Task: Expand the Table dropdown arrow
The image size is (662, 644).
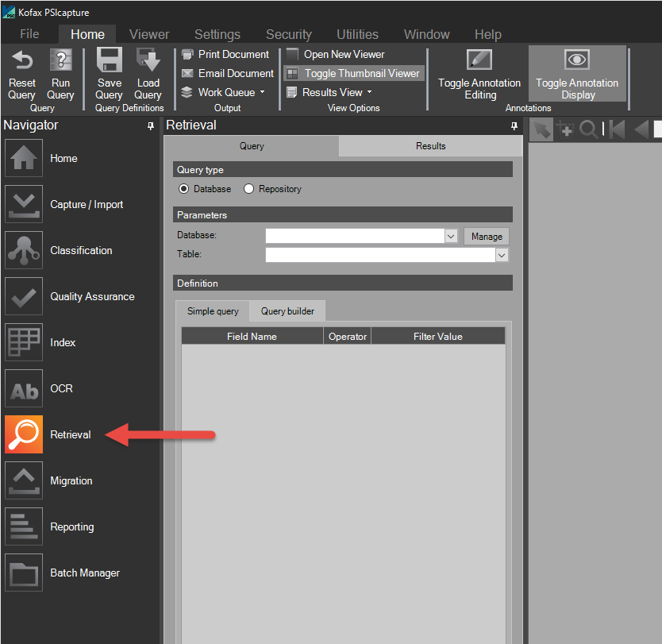Action: coord(502,255)
